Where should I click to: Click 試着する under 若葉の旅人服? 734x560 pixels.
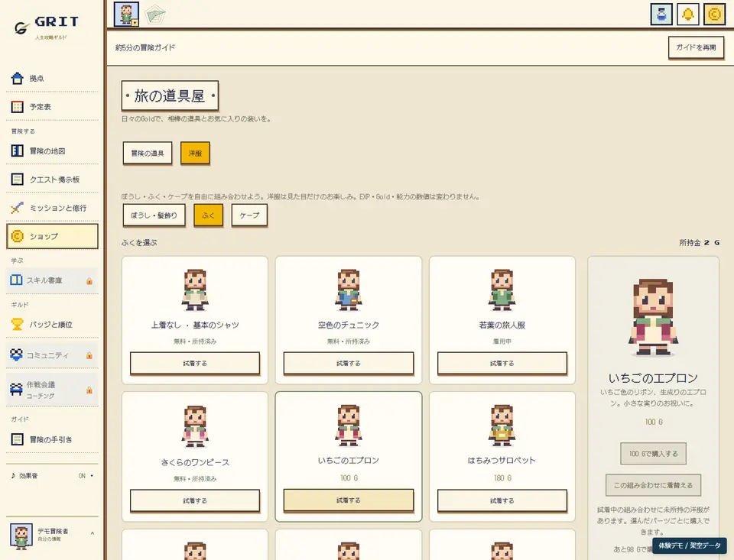(x=502, y=363)
